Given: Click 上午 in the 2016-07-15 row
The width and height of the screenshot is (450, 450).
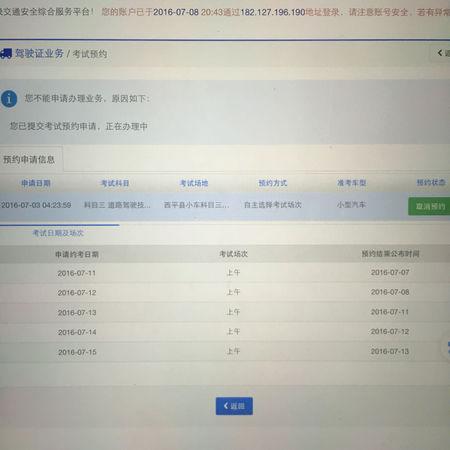Looking at the screenshot, I should coord(233,351).
